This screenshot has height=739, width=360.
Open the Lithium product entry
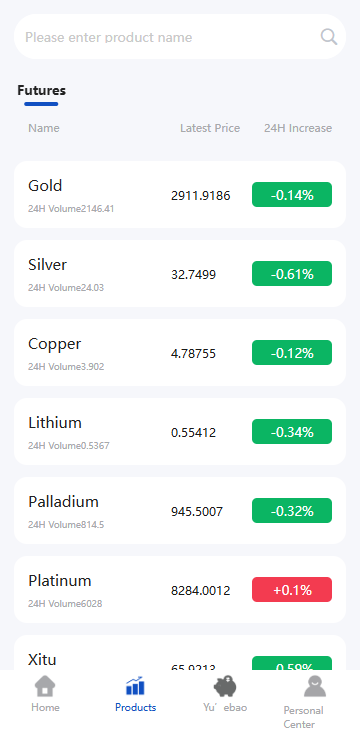pyautogui.click(x=180, y=432)
